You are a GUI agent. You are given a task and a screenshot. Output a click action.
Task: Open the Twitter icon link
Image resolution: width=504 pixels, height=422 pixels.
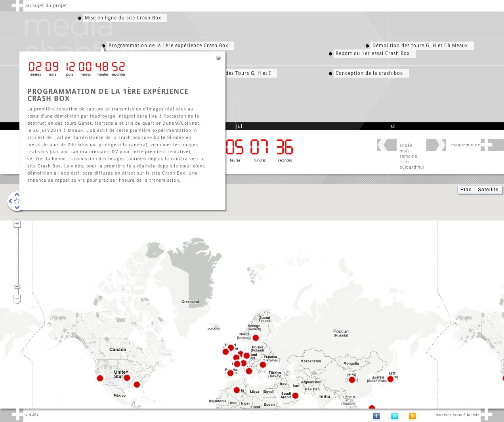pyautogui.click(x=395, y=416)
